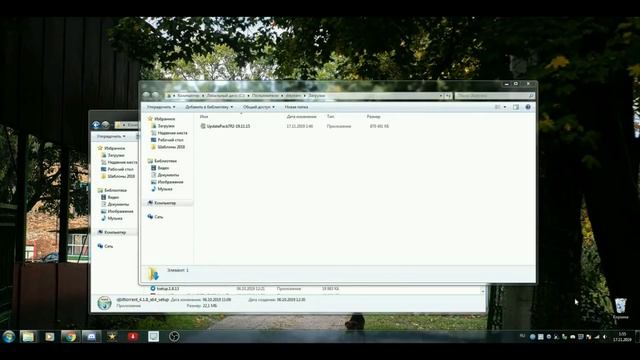Sort by the Тип column header
Screen dimensions: 640x360
coord(330,117)
